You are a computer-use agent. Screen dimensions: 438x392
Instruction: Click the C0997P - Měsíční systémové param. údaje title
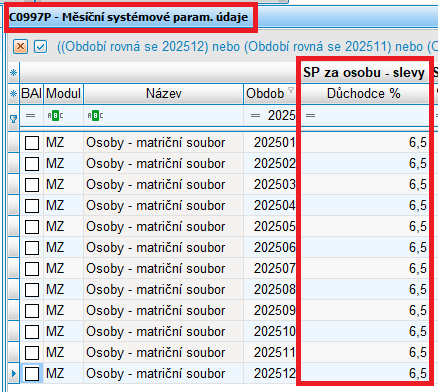click(x=129, y=17)
